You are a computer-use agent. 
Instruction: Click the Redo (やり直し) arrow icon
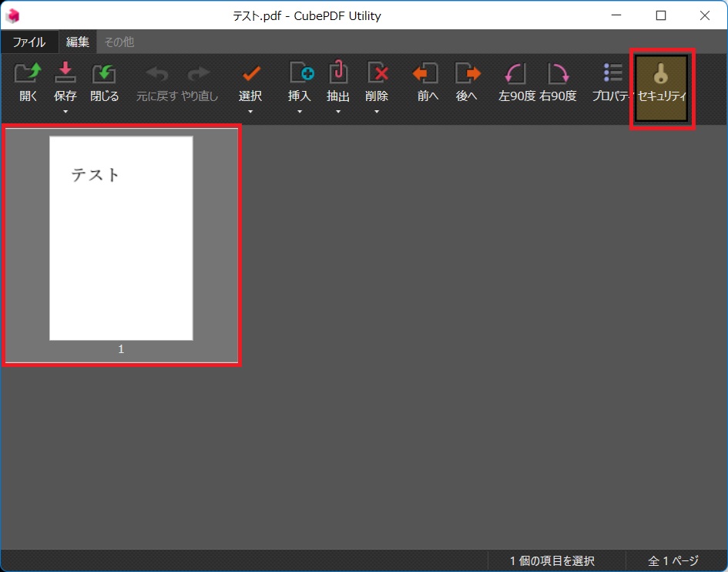[x=199, y=73]
